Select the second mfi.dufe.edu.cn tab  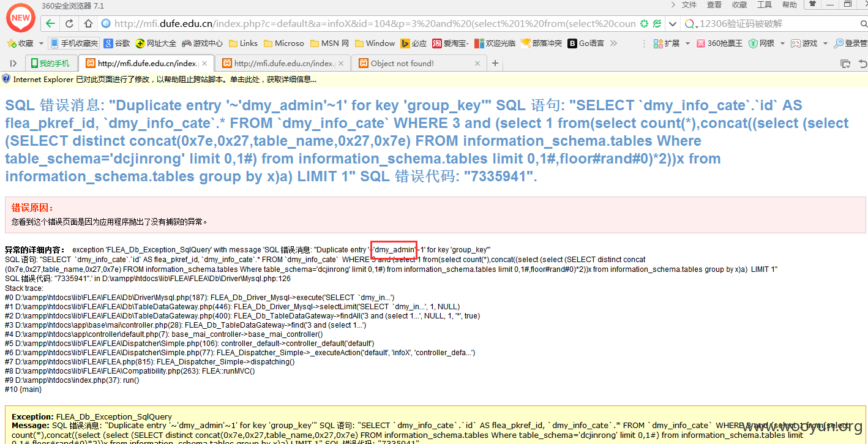click(x=283, y=63)
